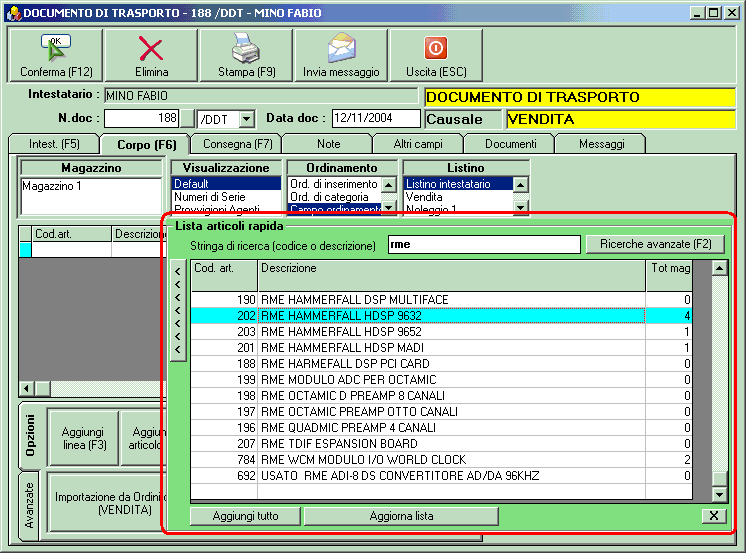Select the Corpo (F6) tab
The image size is (746, 553).
coord(146,144)
